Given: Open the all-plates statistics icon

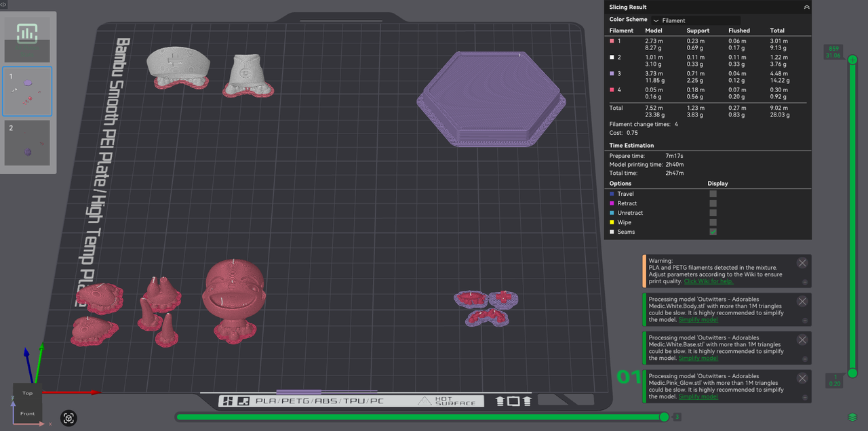Looking at the screenshot, I should click(27, 34).
